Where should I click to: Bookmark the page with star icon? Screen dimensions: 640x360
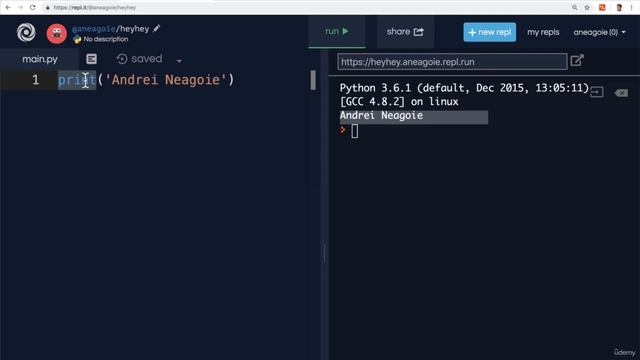[587, 7]
